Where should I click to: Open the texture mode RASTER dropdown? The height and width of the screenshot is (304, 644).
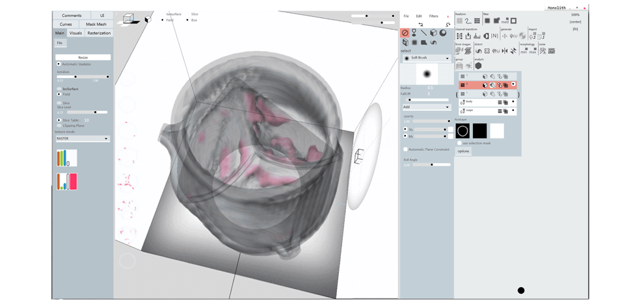(x=83, y=138)
